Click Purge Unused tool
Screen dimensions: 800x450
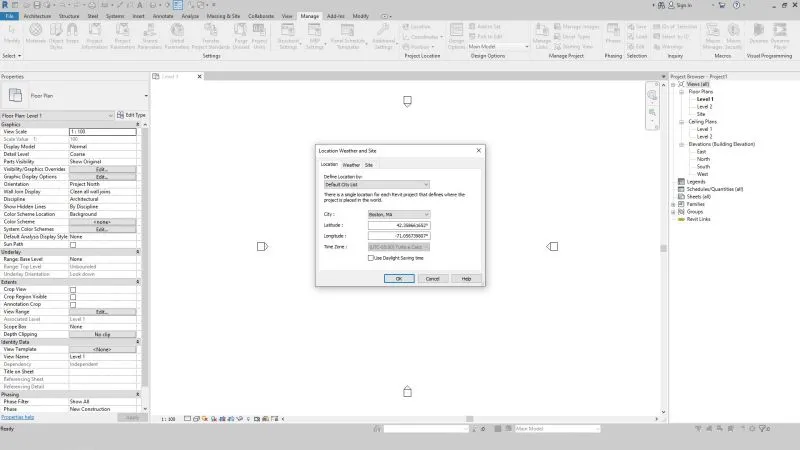[241, 36]
